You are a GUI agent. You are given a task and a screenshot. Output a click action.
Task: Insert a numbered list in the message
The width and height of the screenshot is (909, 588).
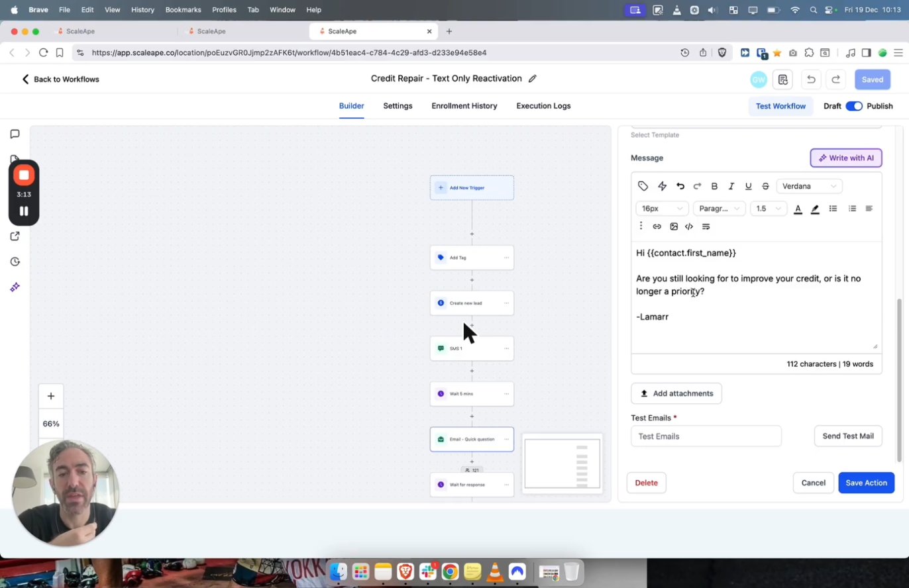[x=852, y=209]
